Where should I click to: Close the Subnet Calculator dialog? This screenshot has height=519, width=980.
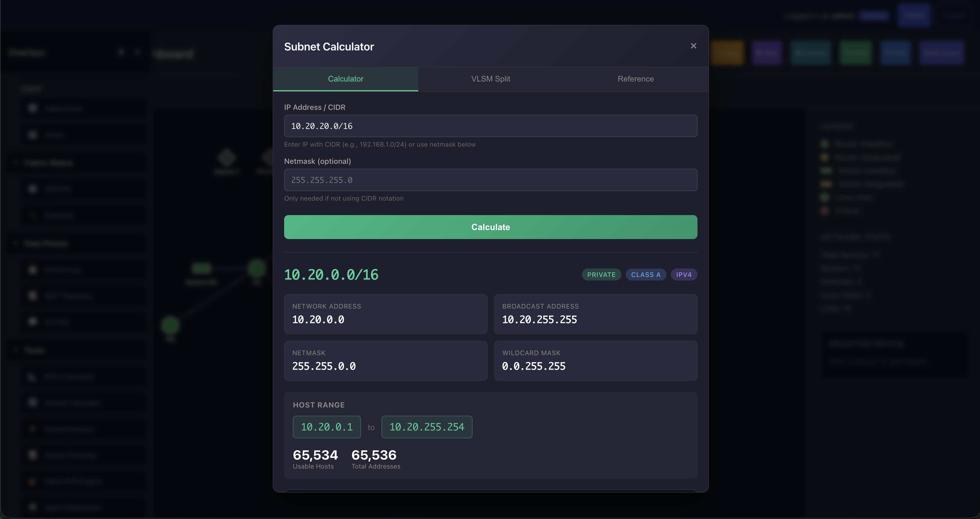[x=693, y=46]
